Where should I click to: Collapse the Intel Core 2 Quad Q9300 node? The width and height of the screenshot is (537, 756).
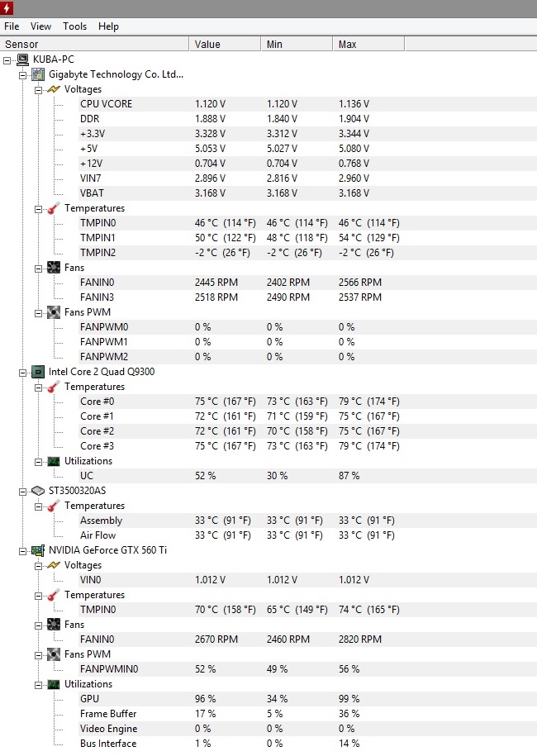click(23, 372)
